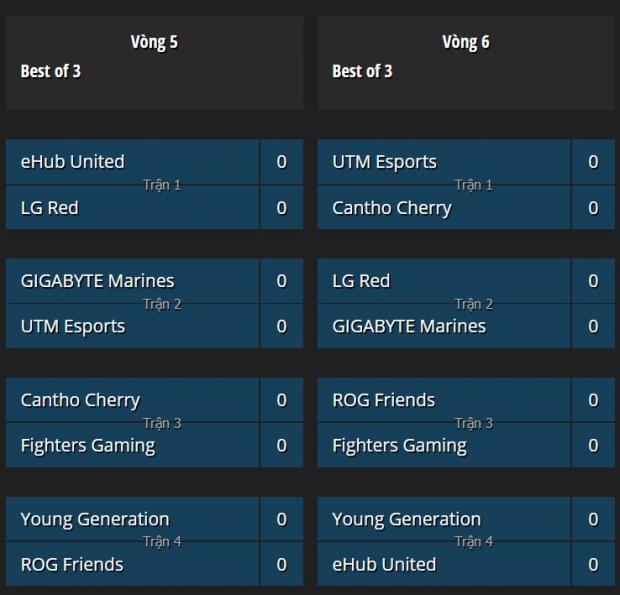Click the Trận 3 label in Vòng 6

474,423
